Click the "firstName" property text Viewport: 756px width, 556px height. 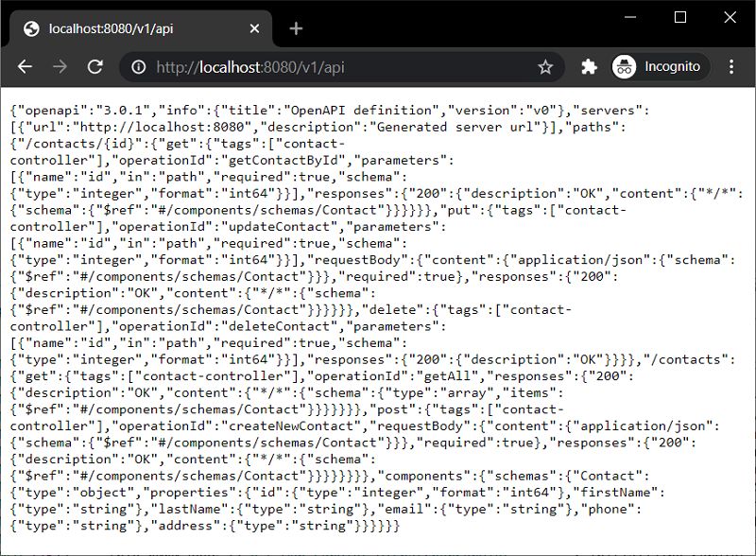pos(615,493)
